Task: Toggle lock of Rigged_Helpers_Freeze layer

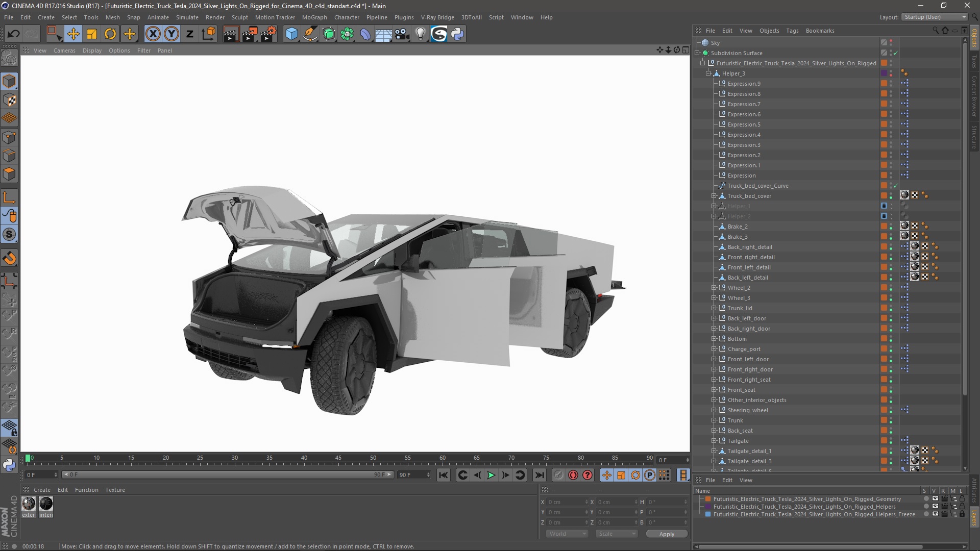Action: tap(962, 514)
